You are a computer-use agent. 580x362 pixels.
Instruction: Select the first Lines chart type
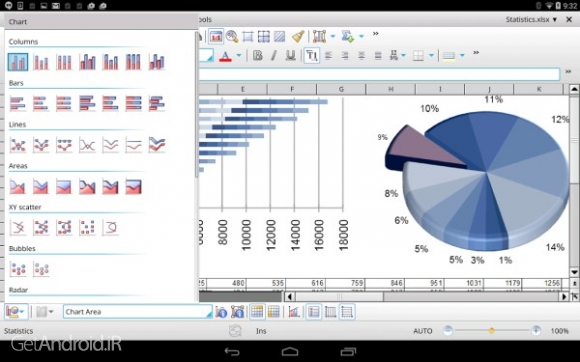point(18,145)
